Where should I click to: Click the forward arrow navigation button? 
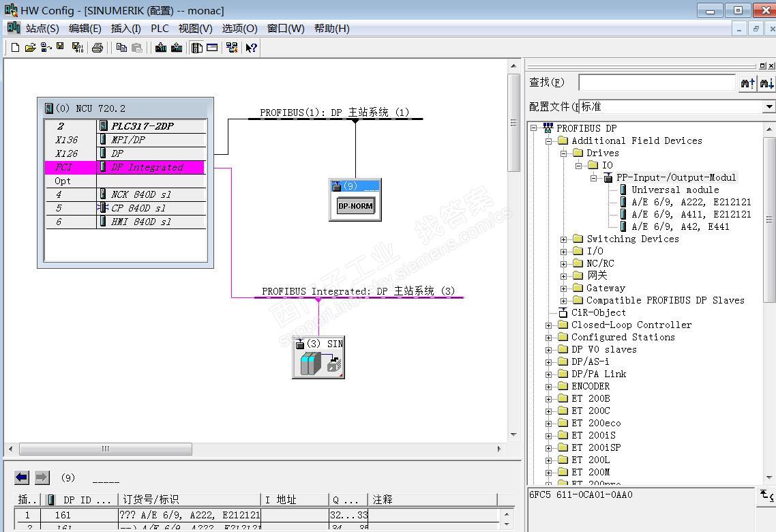click(x=42, y=477)
